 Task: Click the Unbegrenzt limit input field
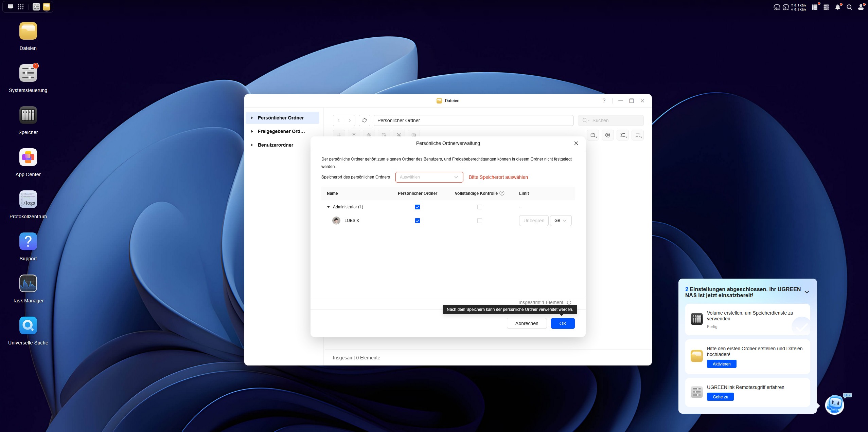coord(533,221)
